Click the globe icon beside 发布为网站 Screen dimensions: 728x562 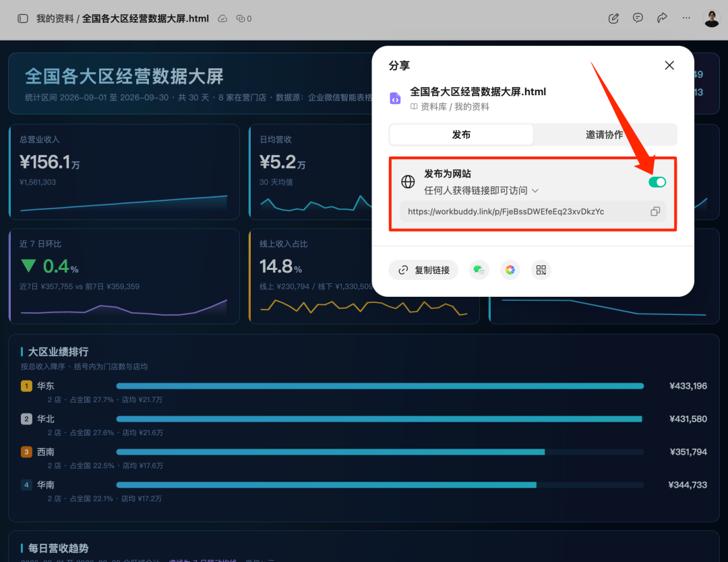point(408,181)
